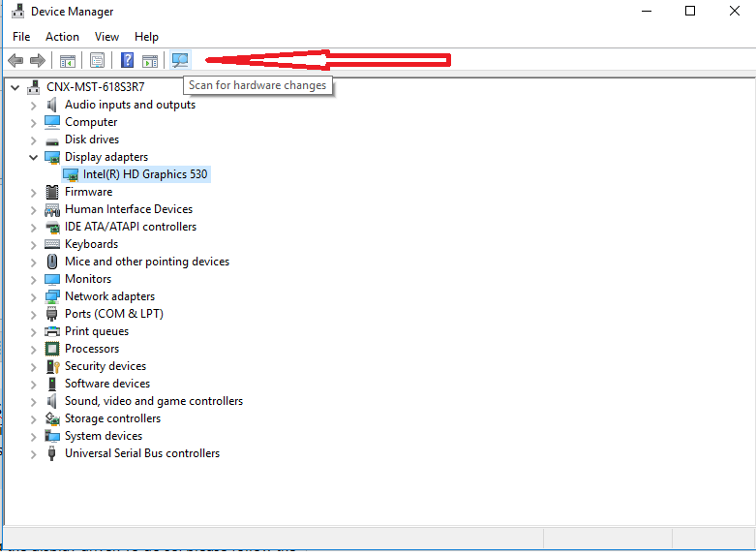Expand the Computer category chevron

click(33, 123)
